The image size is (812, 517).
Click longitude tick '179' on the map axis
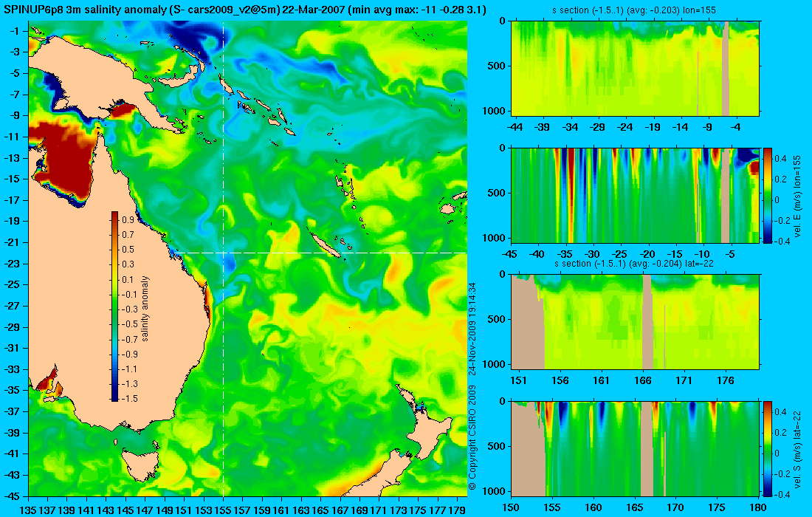tap(457, 510)
